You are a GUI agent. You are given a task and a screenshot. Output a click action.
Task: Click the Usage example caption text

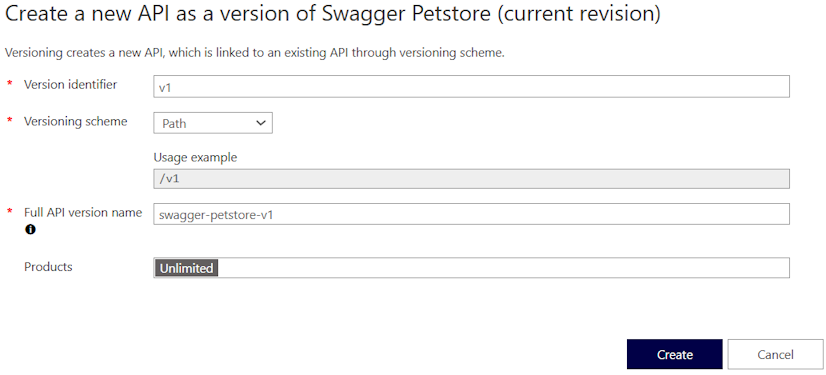195,157
